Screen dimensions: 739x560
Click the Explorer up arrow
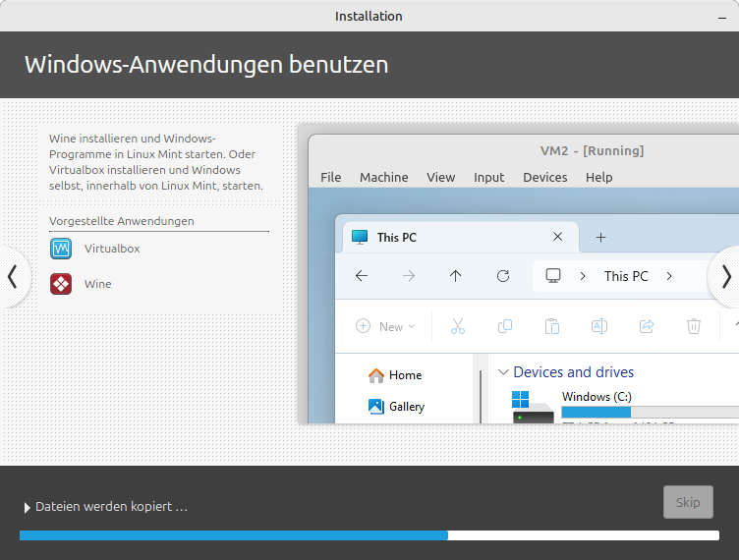coord(455,276)
